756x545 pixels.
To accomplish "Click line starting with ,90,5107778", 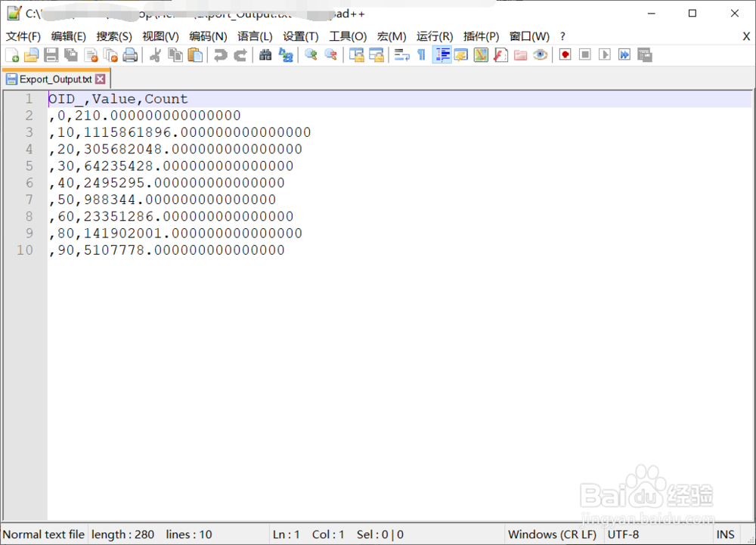I will click(167, 250).
